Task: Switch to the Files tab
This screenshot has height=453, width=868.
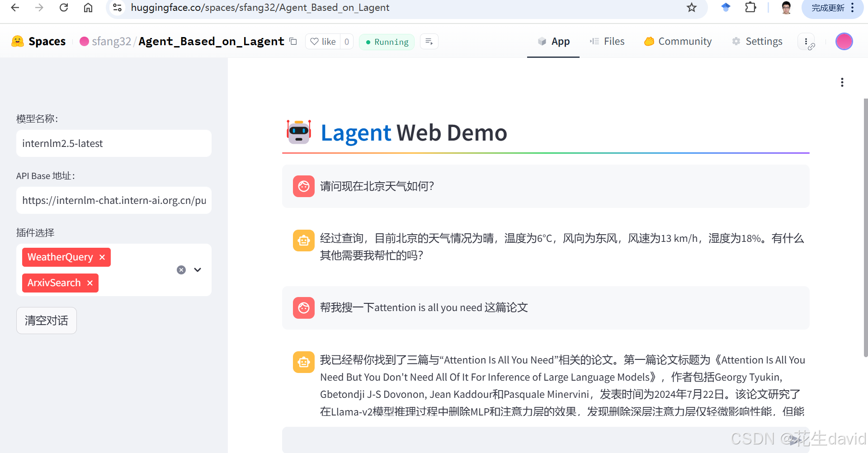Action: [x=607, y=42]
